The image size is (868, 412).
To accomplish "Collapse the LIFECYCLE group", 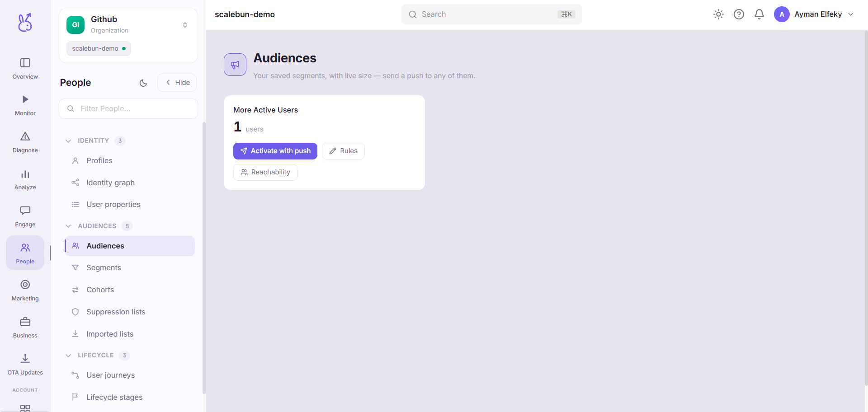I will pyautogui.click(x=68, y=356).
